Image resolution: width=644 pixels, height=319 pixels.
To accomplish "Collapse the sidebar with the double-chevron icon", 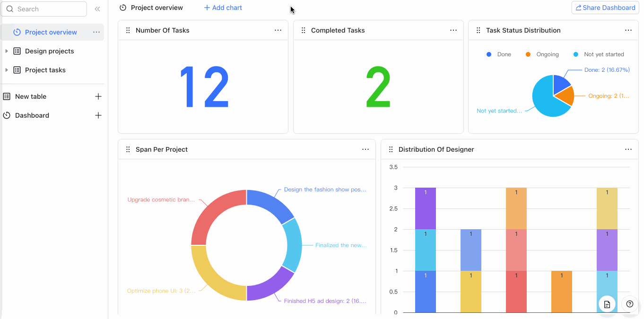I will (x=97, y=9).
